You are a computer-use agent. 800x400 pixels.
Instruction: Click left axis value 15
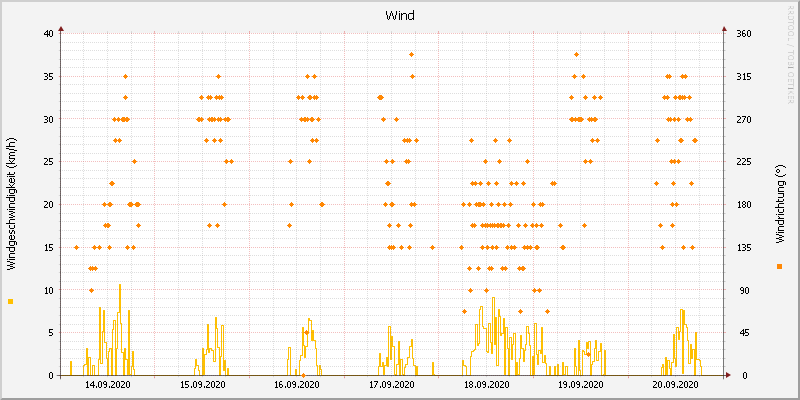(48, 247)
